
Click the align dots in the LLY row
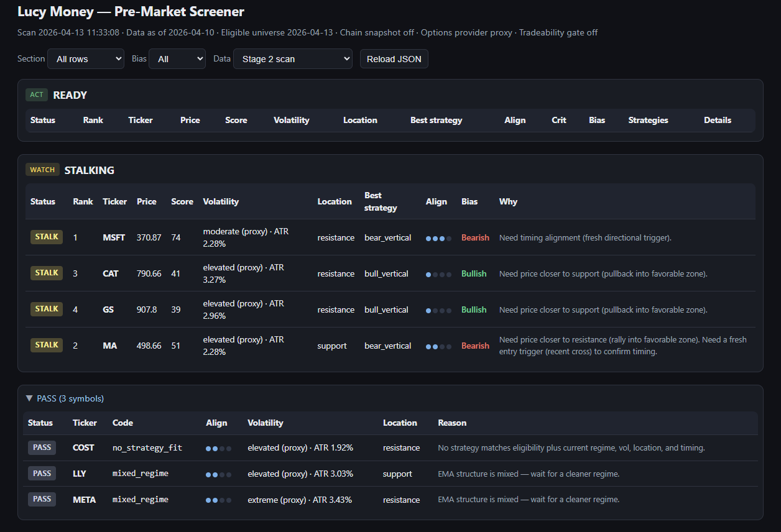[219, 474]
